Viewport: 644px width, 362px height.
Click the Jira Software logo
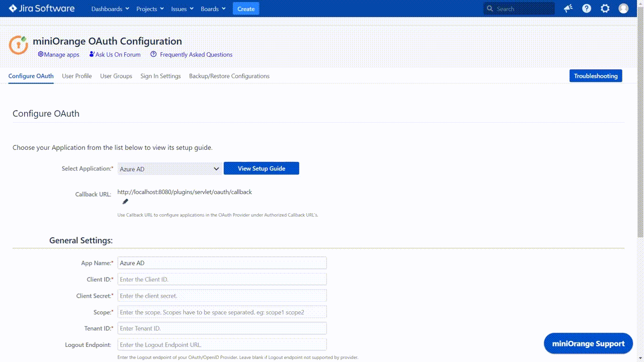click(x=41, y=9)
